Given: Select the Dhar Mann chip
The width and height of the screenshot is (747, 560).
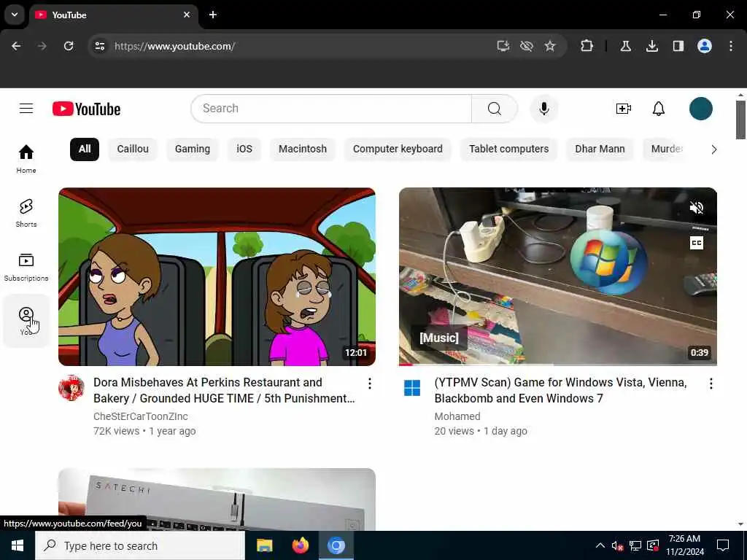Looking at the screenshot, I should click(x=600, y=149).
